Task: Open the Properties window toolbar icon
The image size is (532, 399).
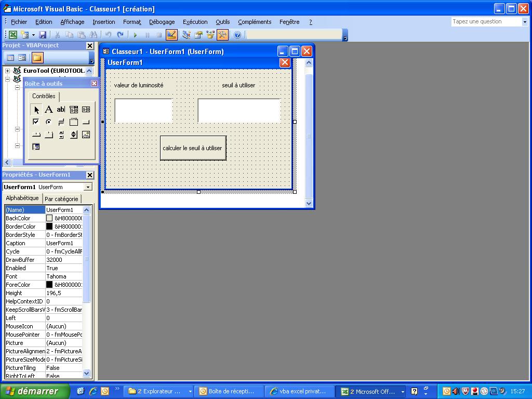Action: click(x=198, y=35)
